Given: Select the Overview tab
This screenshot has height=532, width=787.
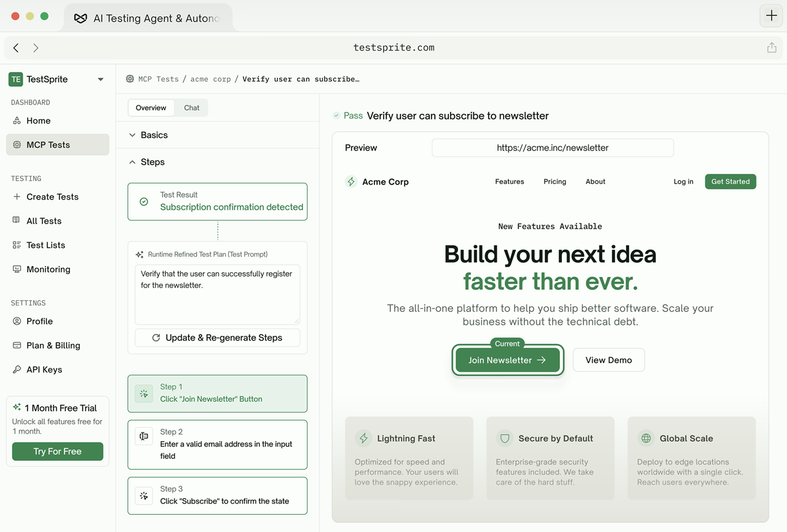Looking at the screenshot, I should click(151, 108).
